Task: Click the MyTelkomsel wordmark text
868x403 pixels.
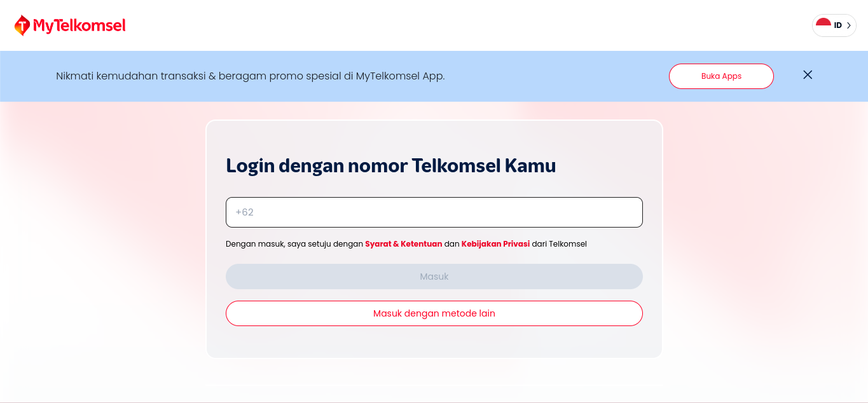Action: pos(79,25)
